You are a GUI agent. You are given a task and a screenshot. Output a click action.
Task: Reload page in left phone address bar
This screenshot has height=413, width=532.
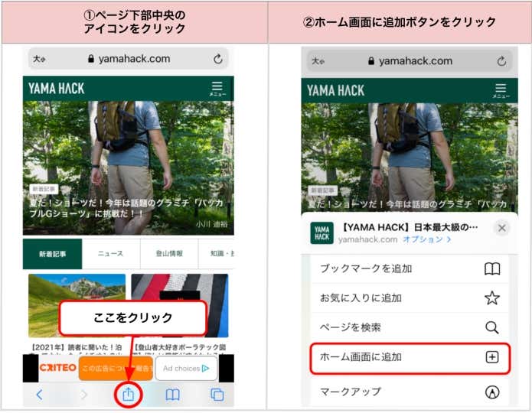pyautogui.click(x=217, y=59)
